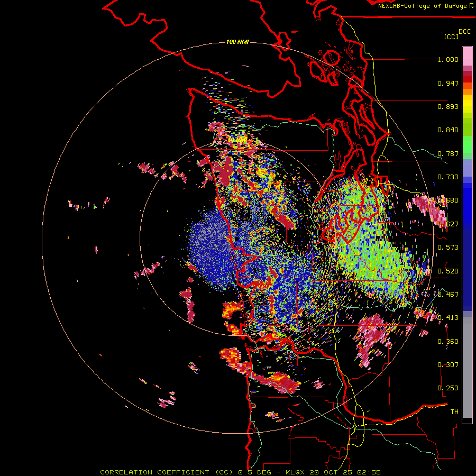Select the 1.000 legend value
The width and height of the screenshot is (476, 476).
448,59
